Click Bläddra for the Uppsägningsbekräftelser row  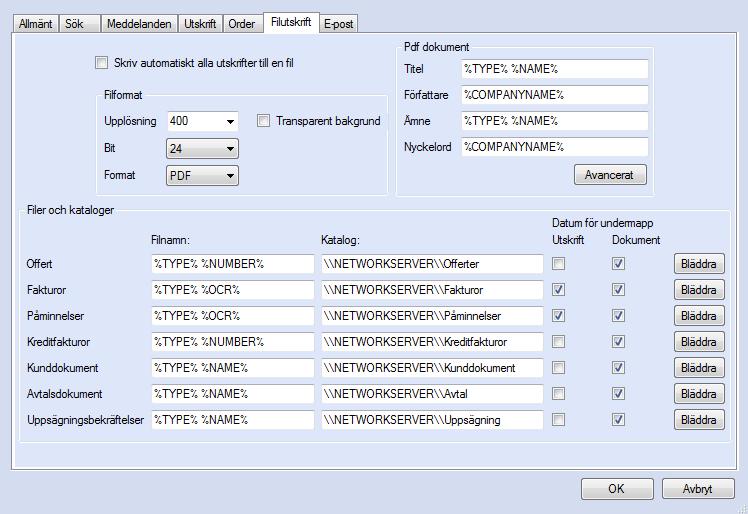coord(699,420)
